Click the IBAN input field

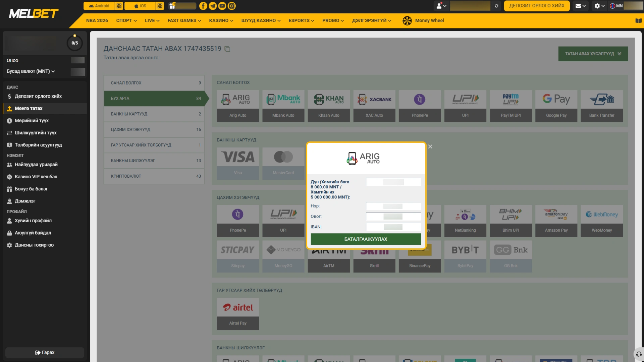(393, 227)
